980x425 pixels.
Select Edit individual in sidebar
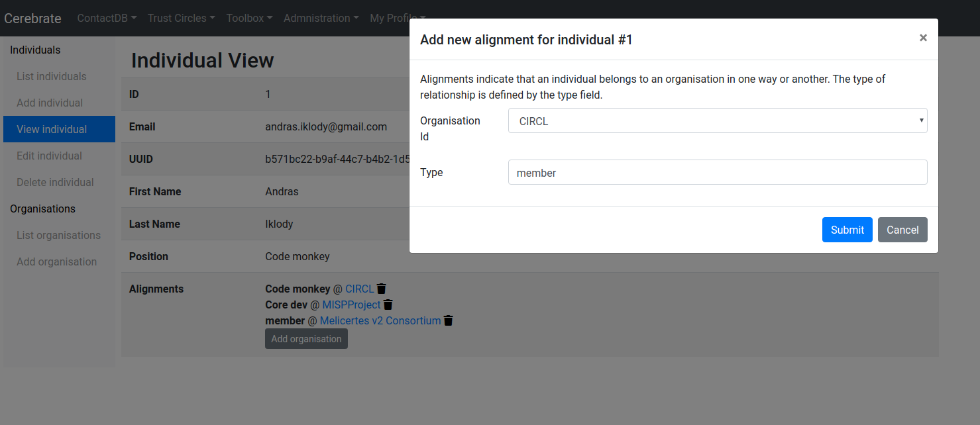pos(50,156)
